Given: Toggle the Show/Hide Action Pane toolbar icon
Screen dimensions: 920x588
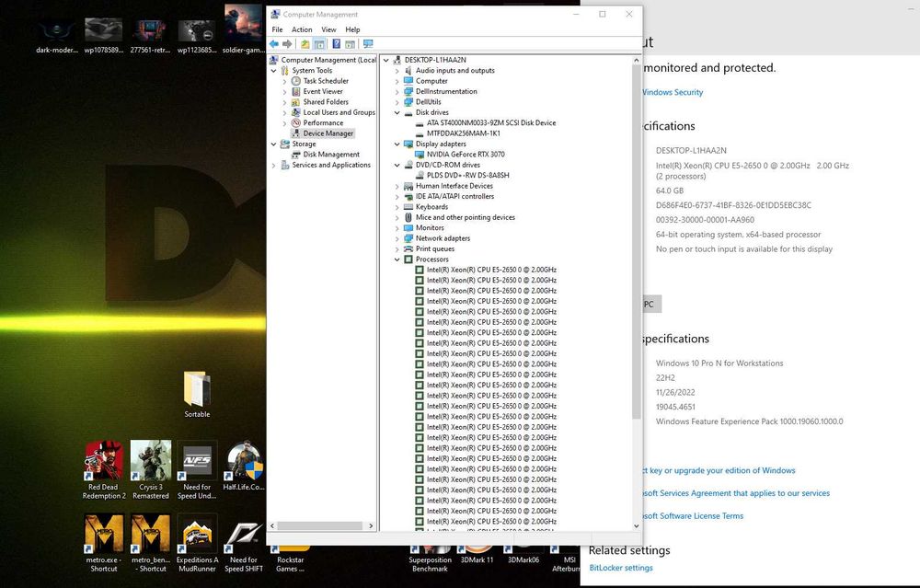Looking at the screenshot, I should [350, 44].
